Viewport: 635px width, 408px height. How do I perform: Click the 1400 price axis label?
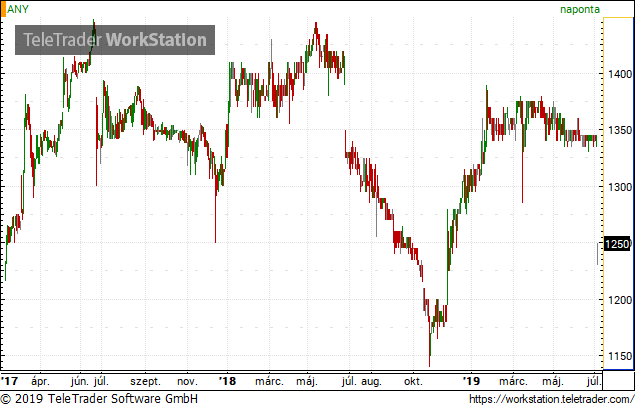(x=620, y=74)
